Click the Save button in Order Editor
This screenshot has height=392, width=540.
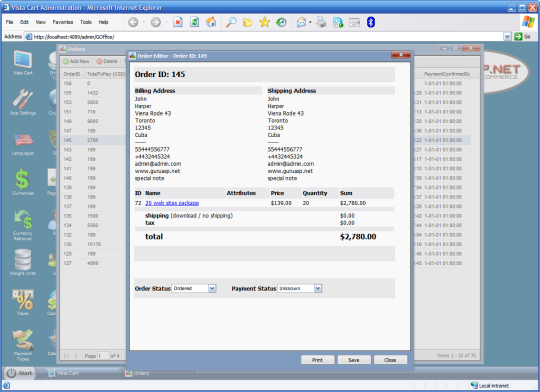[x=354, y=360]
